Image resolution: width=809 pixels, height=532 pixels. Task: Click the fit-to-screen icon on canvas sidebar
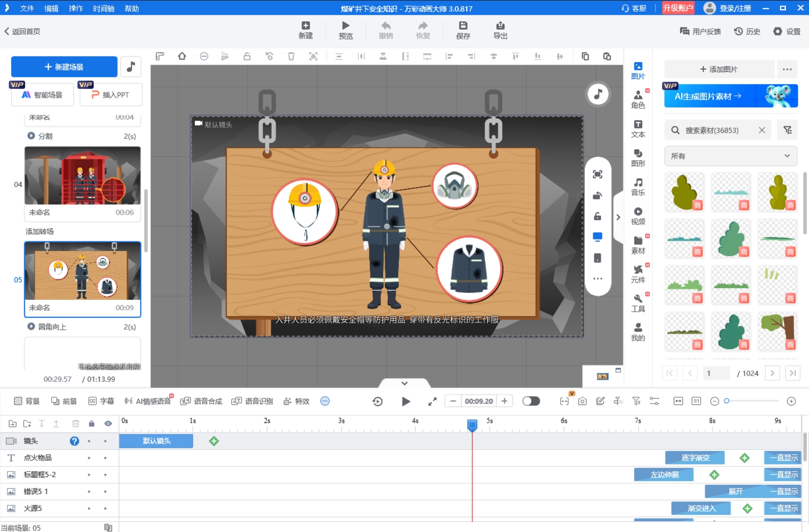pos(598,174)
